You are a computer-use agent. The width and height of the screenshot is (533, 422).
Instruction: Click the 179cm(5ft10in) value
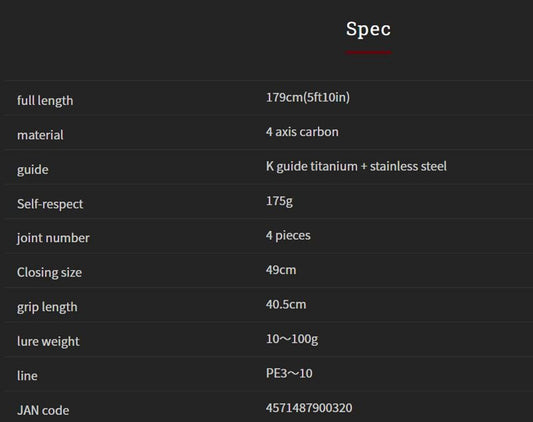(308, 98)
